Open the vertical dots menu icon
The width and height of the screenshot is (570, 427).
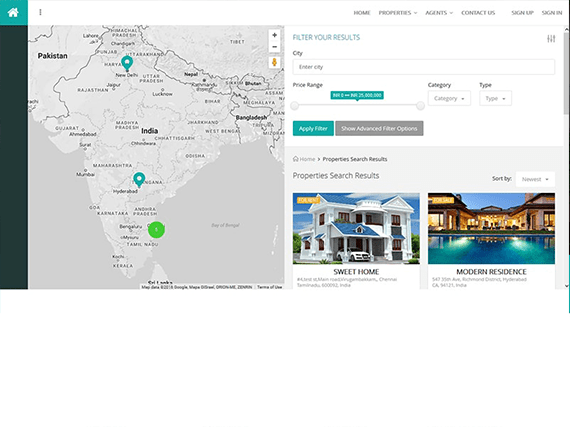click(40, 12)
